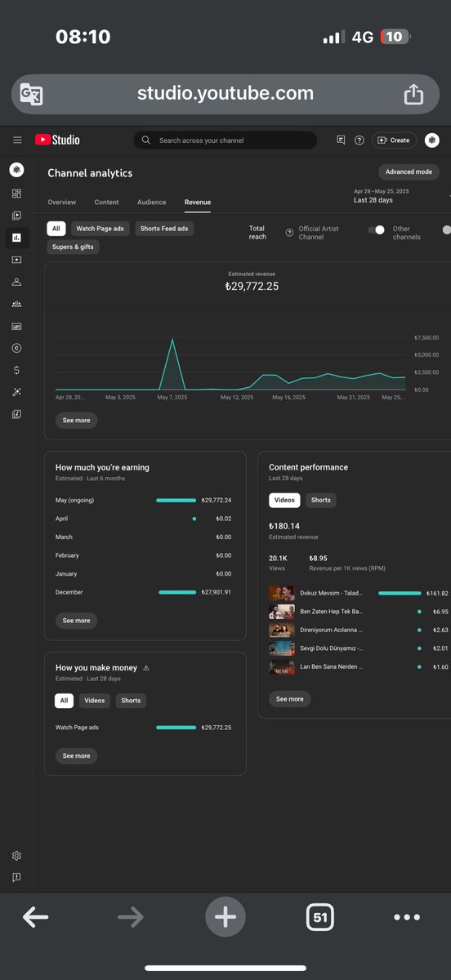Open the hamburger navigation menu
This screenshot has height=980, width=451.
pyautogui.click(x=17, y=140)
